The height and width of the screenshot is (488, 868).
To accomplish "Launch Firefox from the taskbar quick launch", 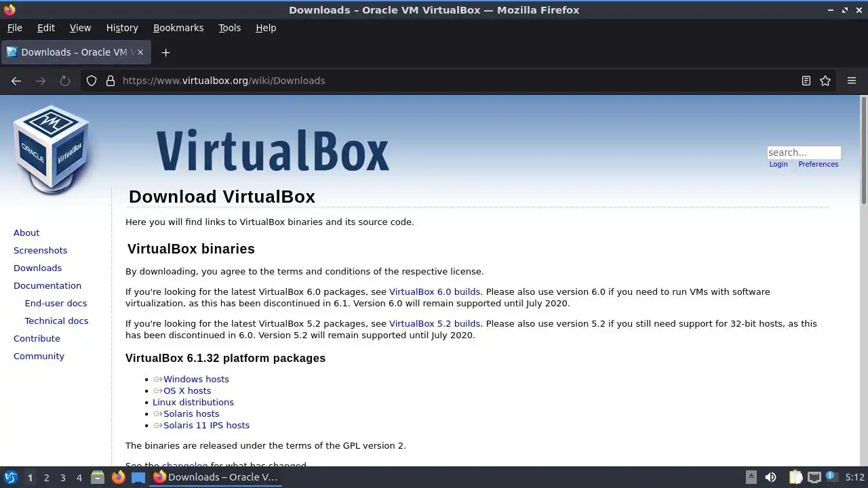I will (x=118, y=477).
